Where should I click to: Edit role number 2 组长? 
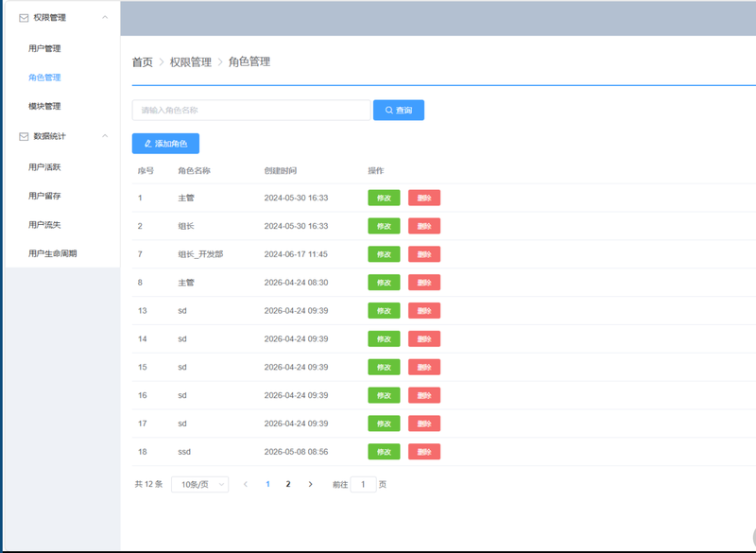(384, 226)
